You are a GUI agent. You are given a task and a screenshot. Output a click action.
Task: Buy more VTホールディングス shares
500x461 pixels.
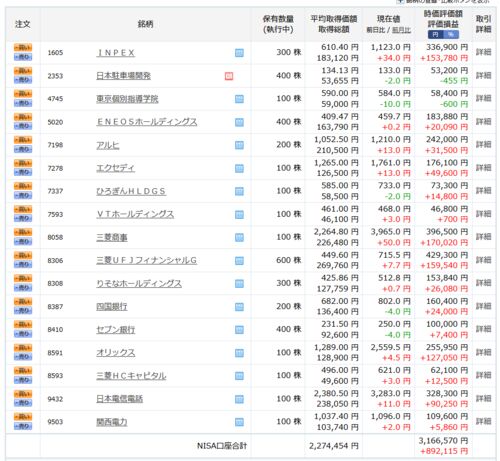pyautogui.click(x=23, y=209)
